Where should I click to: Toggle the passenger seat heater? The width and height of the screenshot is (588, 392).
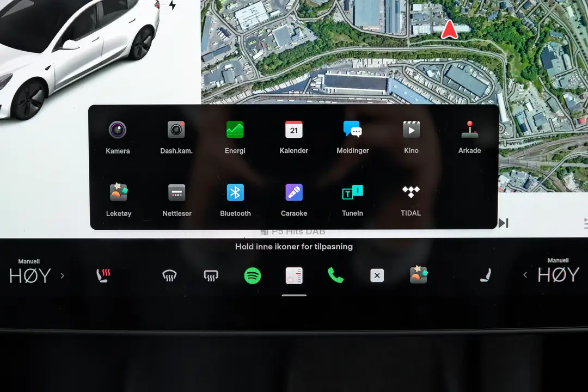[x=486, y=275]
